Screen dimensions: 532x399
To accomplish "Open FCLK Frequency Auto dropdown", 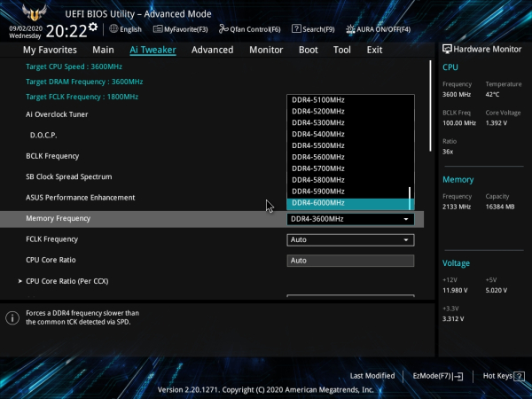I will [350, 240].
